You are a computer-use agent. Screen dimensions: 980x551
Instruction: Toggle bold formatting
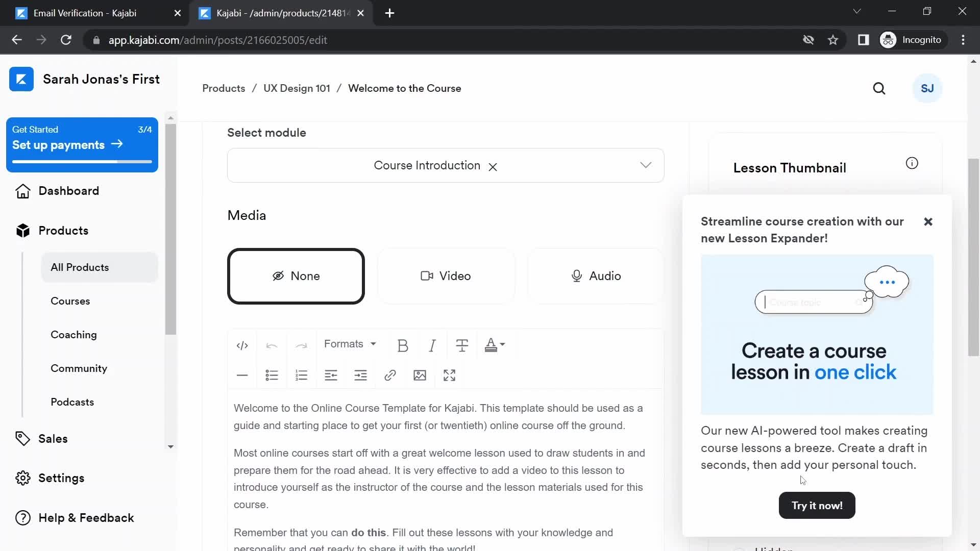(x=403, y=345)
